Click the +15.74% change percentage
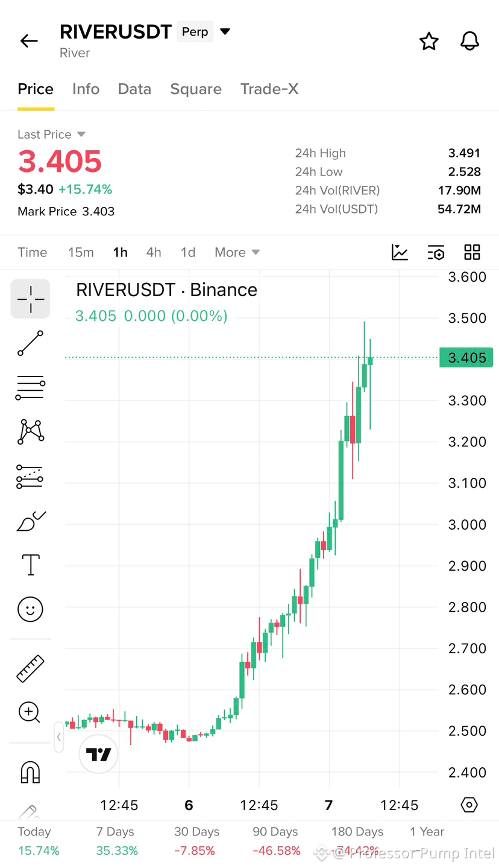This screenshot has width=499, height=868. click(x=85, y=189)
